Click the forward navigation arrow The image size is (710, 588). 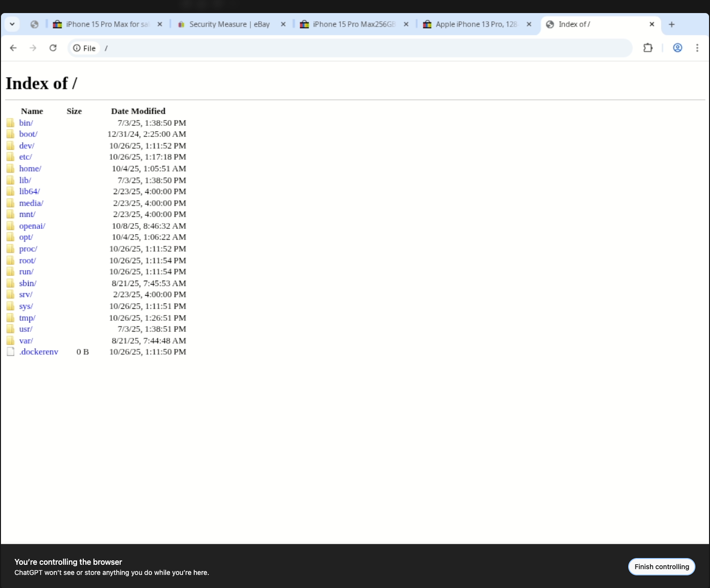click(33, 48)
